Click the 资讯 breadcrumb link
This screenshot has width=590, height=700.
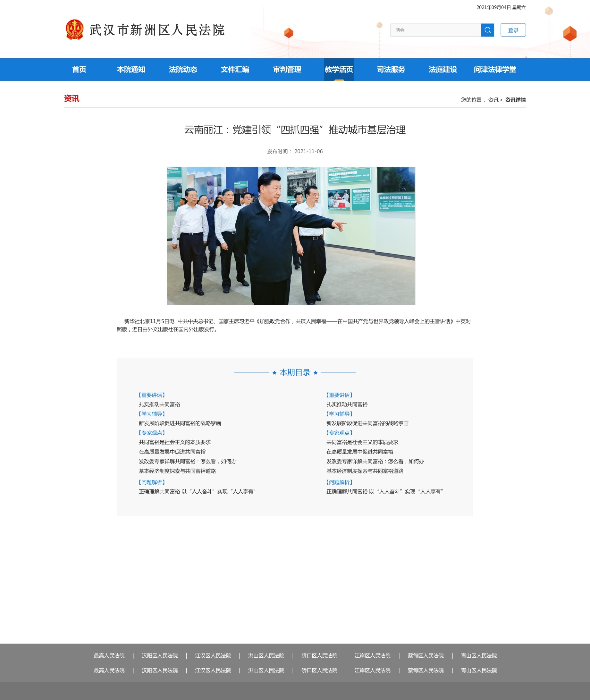493,100
